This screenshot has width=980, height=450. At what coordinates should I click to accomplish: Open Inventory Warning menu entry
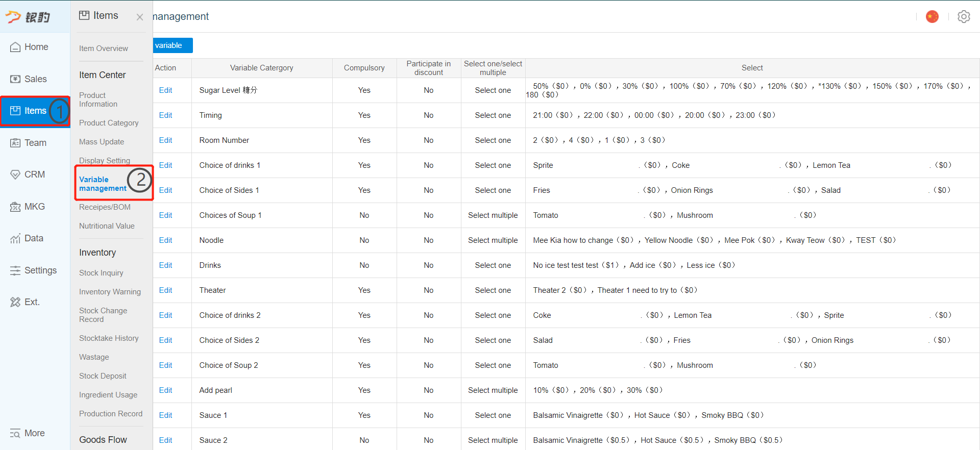(x=110, y=292)
